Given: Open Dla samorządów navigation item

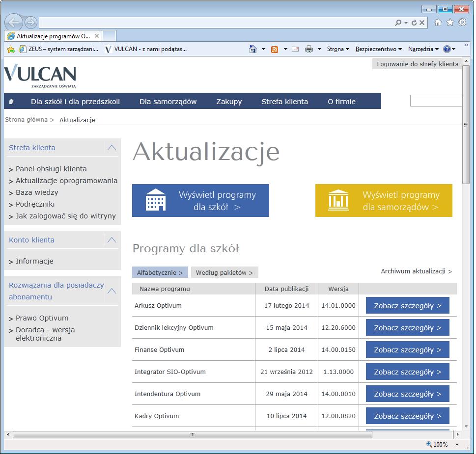Looking at the screenshot, I should point(168,102).
